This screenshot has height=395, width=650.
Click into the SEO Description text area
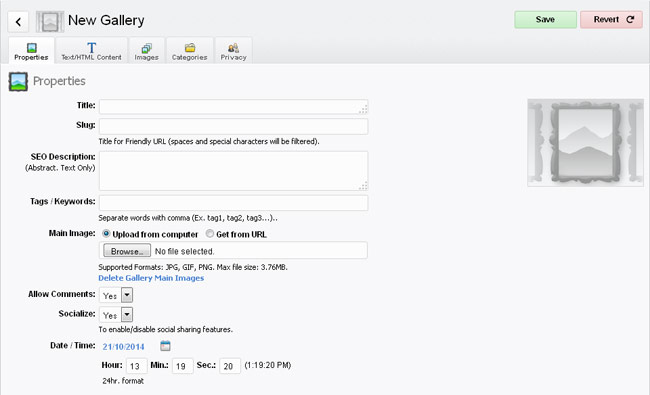(233, 171)
